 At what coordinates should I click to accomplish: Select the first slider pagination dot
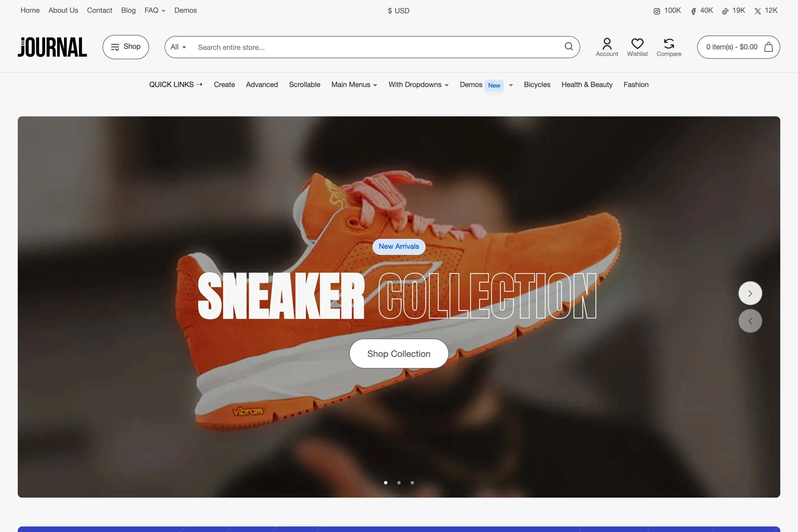pos(385,482)
